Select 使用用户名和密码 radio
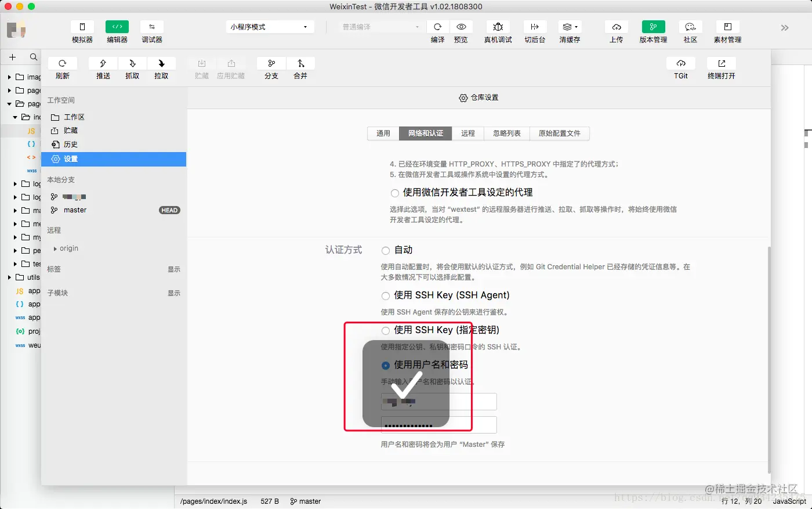 click(x=386, y=366)
